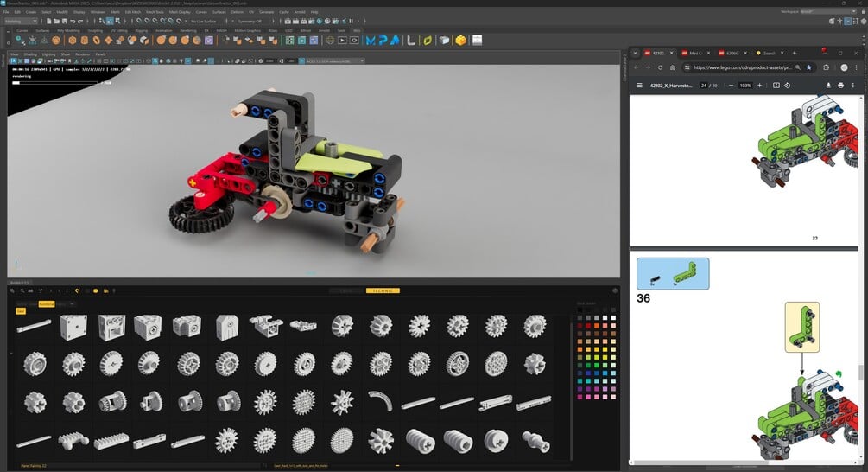The height and width of the screenshot is (472, 868).
Task: Click PDF zoom in plus button
Action: (759, 86)
